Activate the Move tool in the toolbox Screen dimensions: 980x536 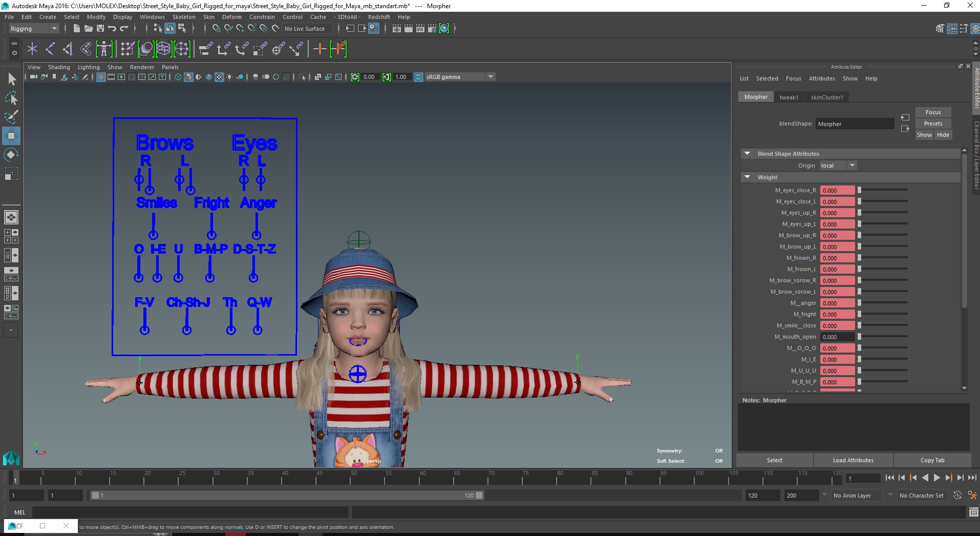[x=11, y=136]
